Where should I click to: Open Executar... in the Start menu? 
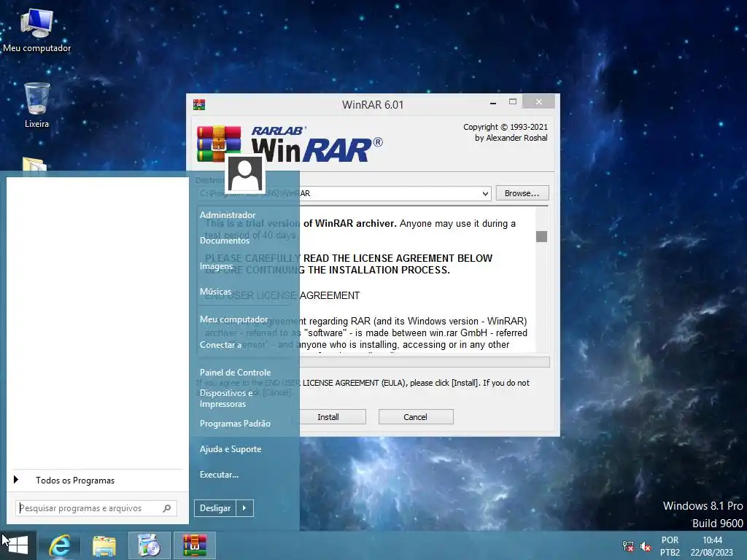pyautogui.click(x=219, y=475)
